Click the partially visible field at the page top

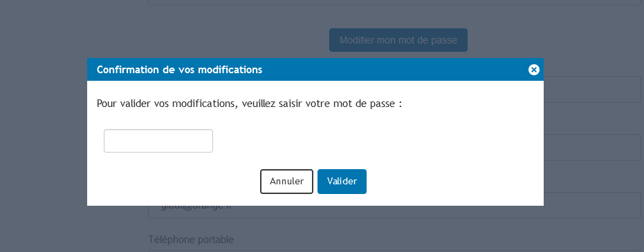pos(394,3)
